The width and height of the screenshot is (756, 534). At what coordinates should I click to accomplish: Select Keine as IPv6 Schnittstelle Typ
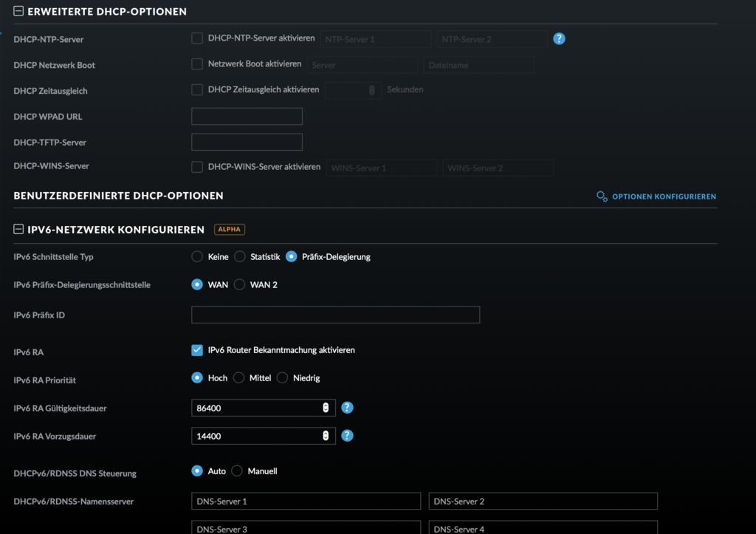coord(197,257)
